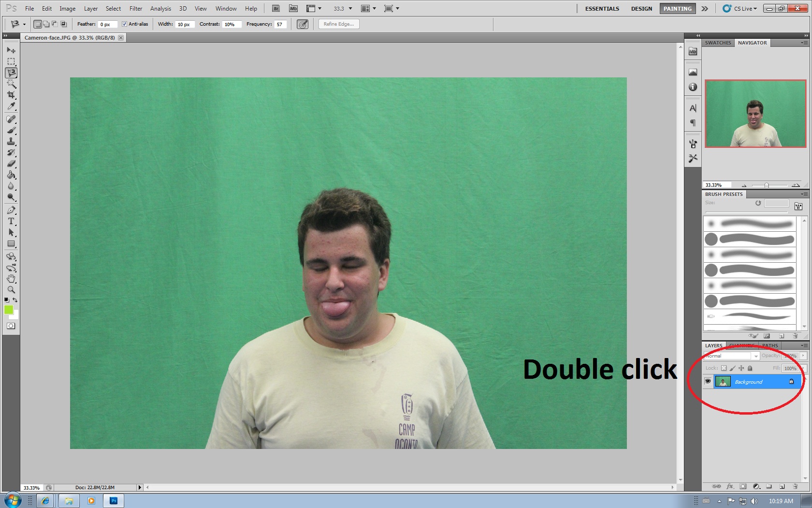Open the Add layer style (fx) menu
Screen dimensions: 812x508
tap(730, 486)
